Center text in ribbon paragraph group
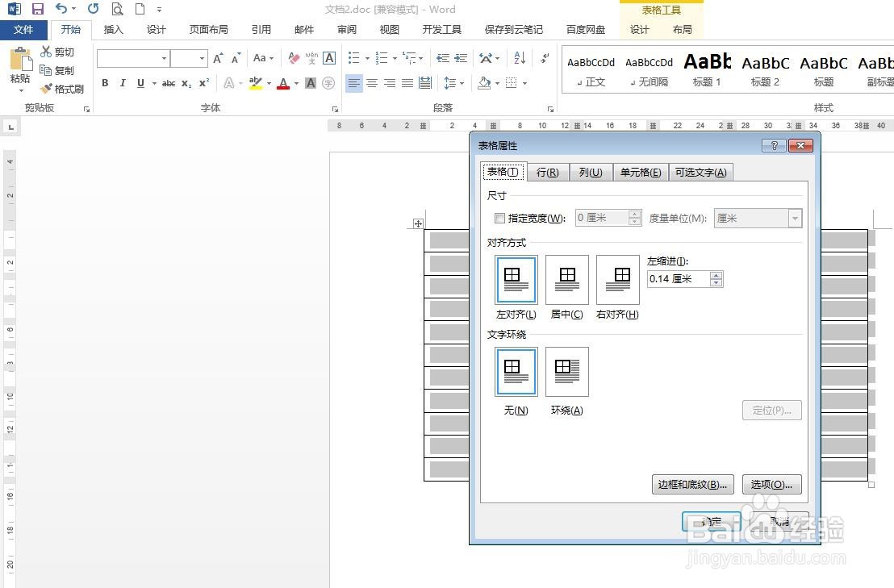The width and height of the screenshot is (894, 588). [372, 83]
